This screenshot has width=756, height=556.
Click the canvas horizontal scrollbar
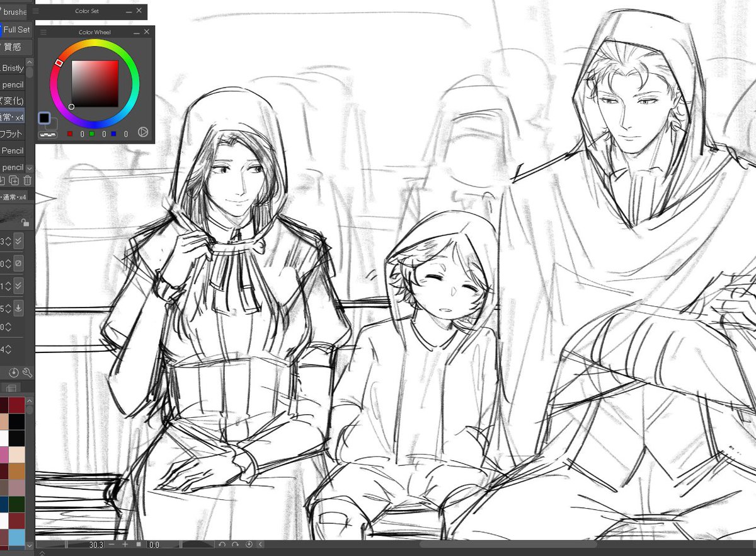[x=507, y=544]
